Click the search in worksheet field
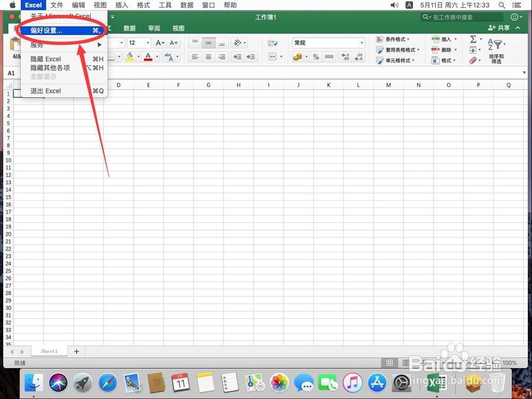The width and height of the screenshot is (532, 399). [462, 17]
